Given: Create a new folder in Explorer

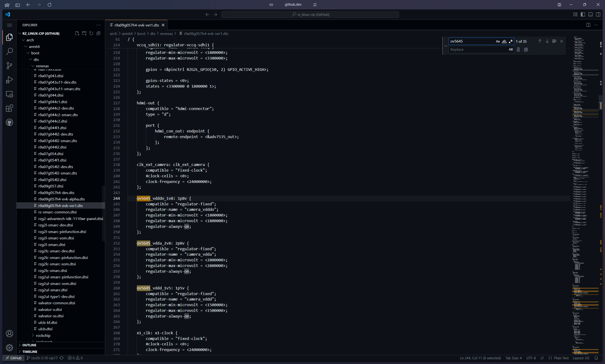Looking at the screenshot, I should click(x=84, y=33).
